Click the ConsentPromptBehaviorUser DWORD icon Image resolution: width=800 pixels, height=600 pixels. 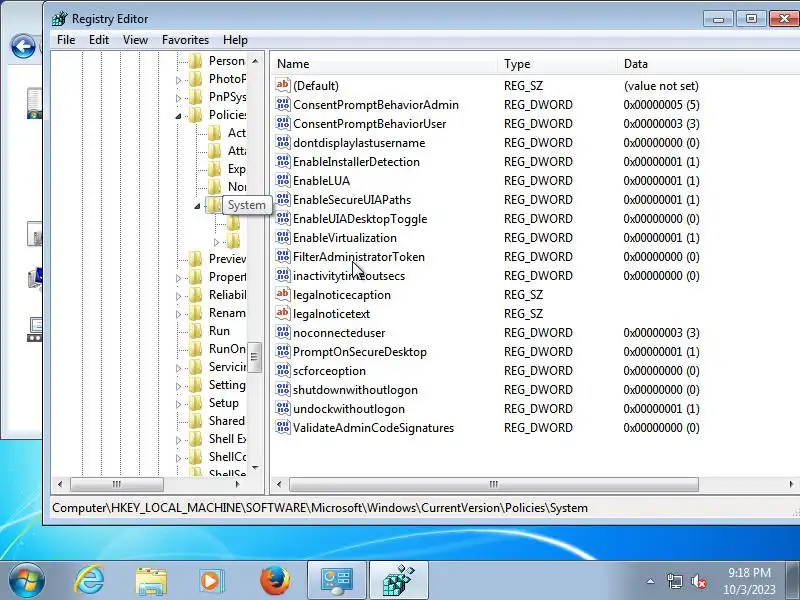click(x=283, y=123)
